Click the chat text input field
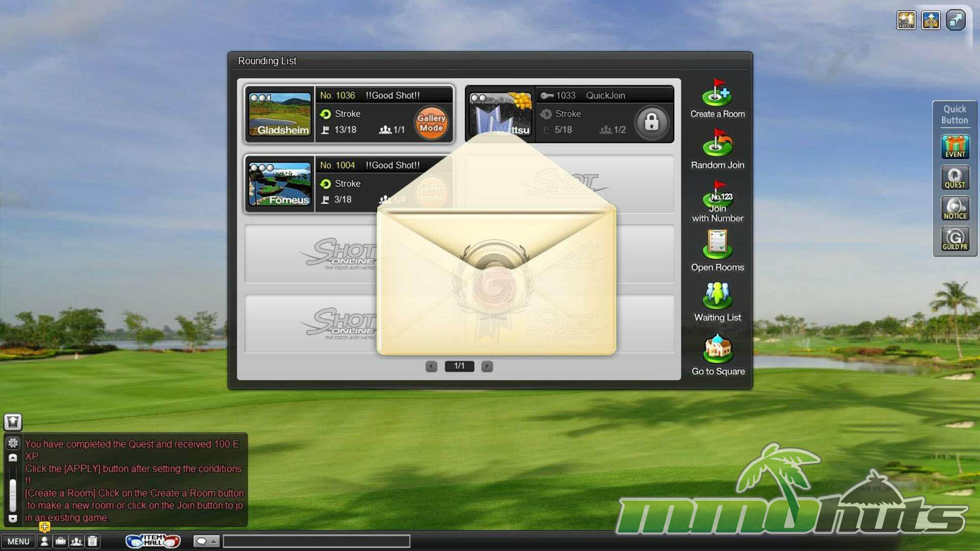Viewport: 980px width, 551px height. [x=316, y=541]
